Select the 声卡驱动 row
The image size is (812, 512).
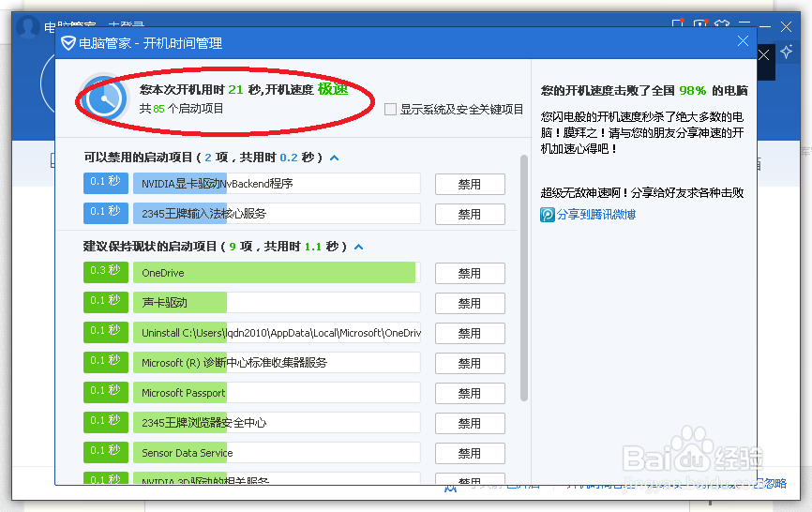click(277, 303)
